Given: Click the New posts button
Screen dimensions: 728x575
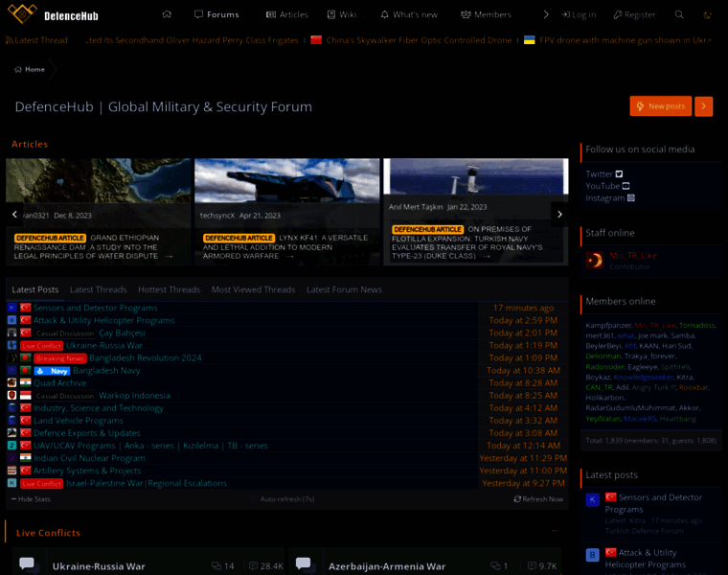Looking at the screenshot, I should tap(661, 106).
